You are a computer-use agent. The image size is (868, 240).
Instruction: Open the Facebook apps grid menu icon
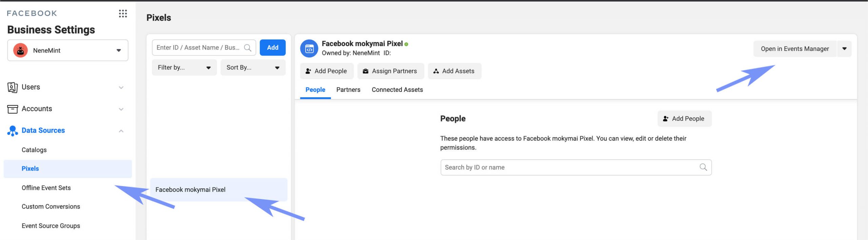pos(123,14)
